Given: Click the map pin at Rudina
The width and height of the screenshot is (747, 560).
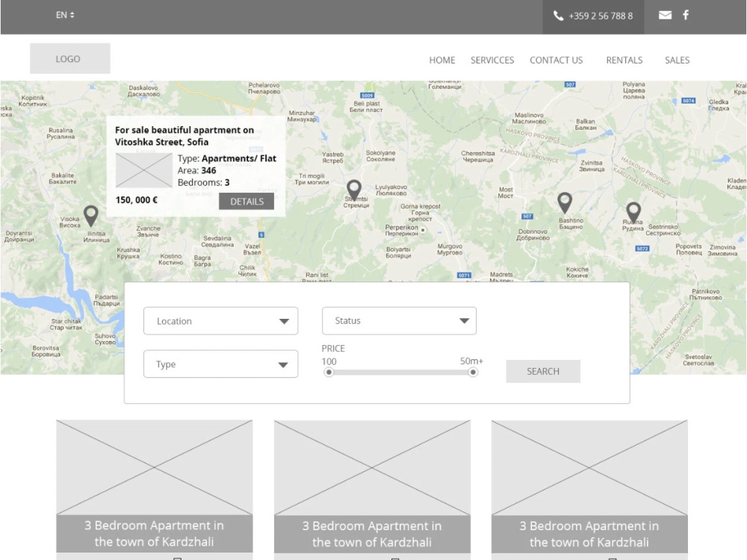Looking at the screenshot, I should click(x=633, y=212).
